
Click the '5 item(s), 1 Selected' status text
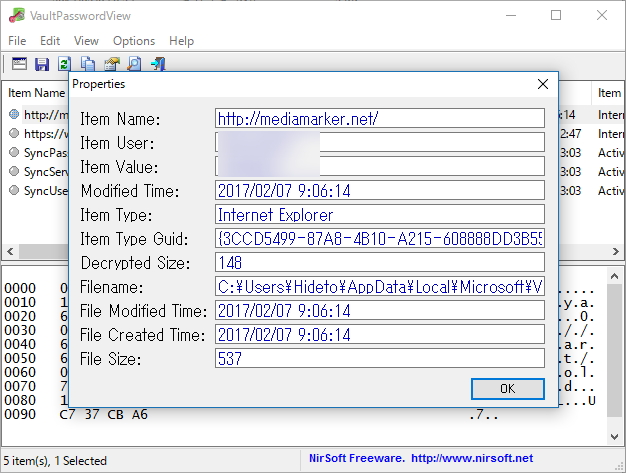coord(55,461)
